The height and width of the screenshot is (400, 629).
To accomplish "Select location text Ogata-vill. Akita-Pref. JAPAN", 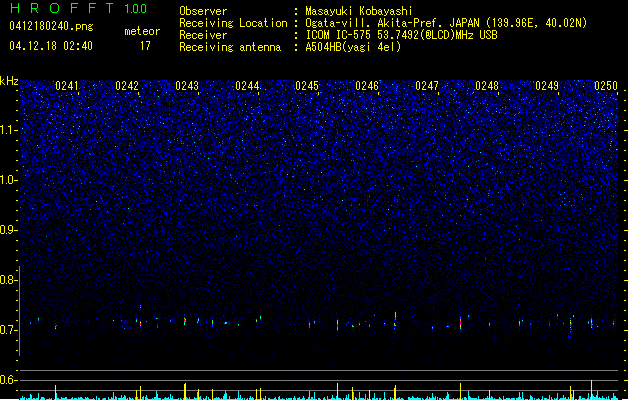I will tap(392, 23).
